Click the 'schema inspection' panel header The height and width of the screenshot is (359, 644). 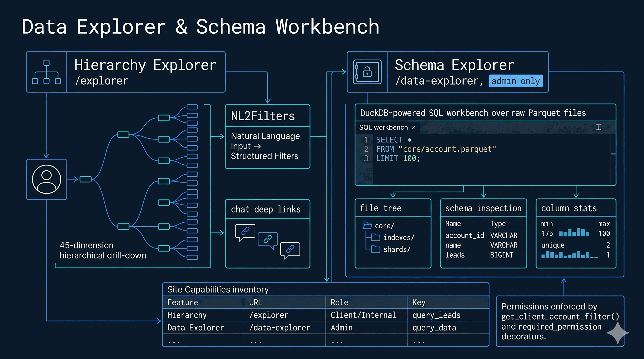pos(483,208)
